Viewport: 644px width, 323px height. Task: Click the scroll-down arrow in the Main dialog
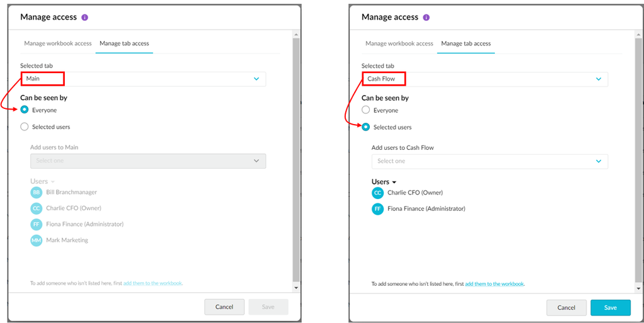[x=296, y=287]
